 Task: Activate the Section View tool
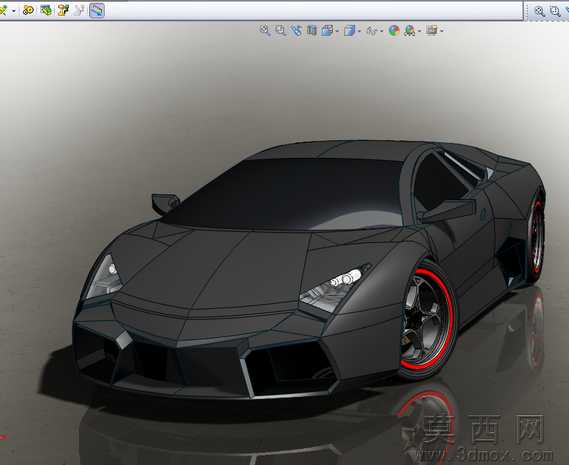click(312, 30)
